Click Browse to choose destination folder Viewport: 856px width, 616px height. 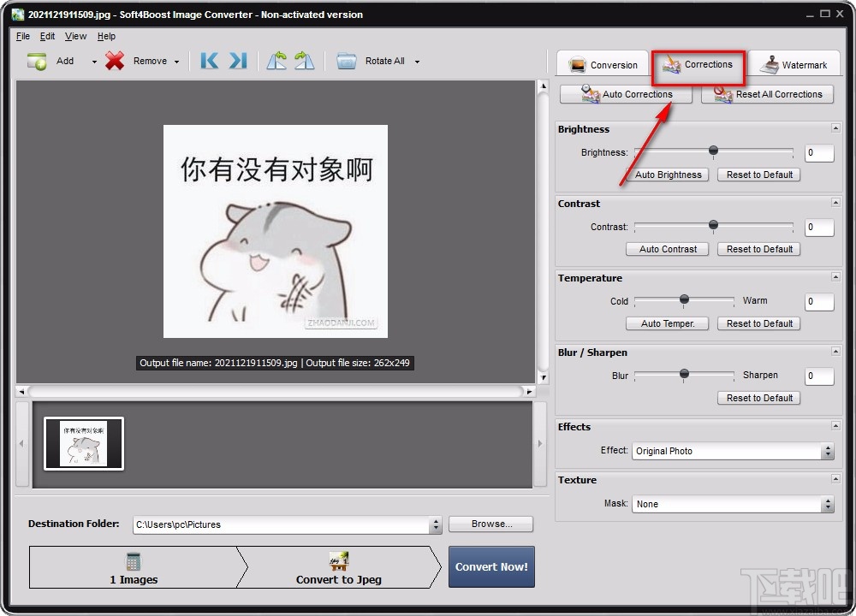490,524
